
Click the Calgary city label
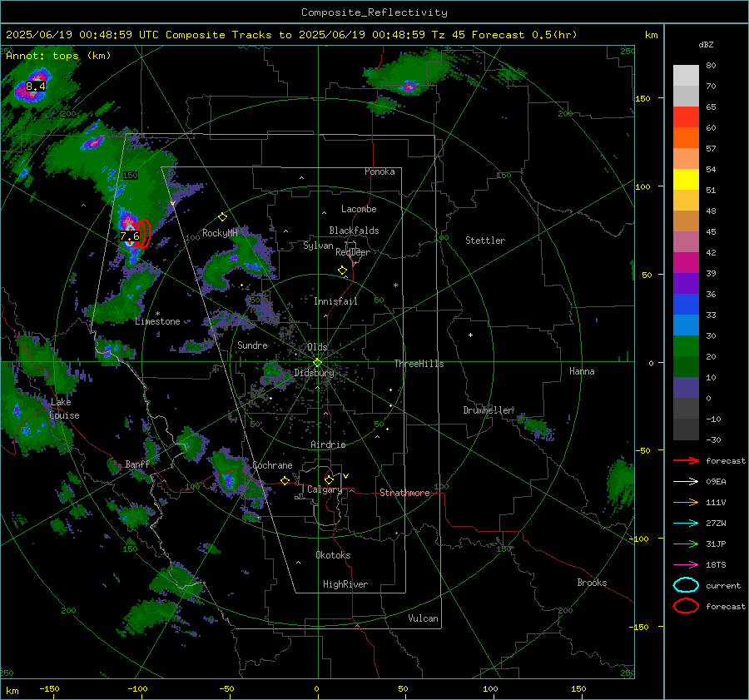[325, 489]
